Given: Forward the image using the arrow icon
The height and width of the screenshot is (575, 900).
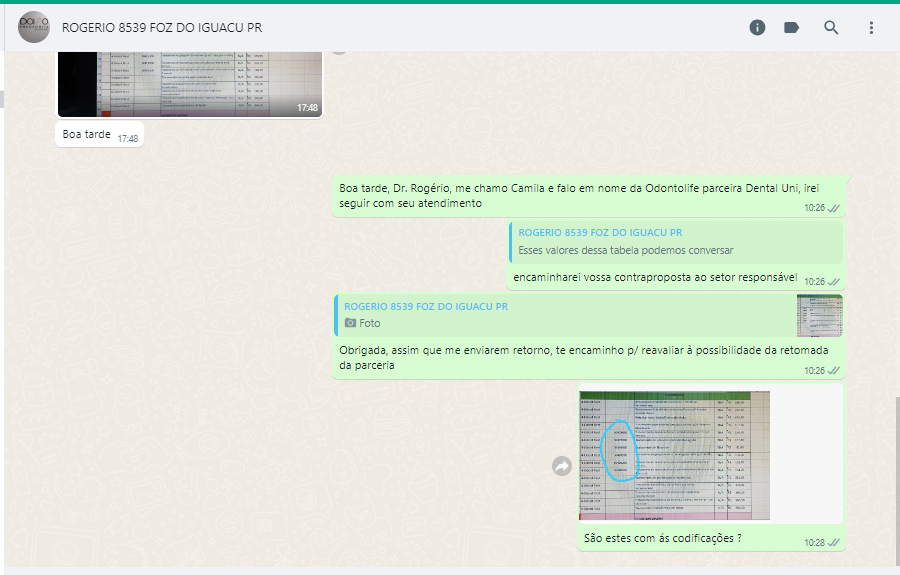Looking at the screenshot, I should point(562,466).
